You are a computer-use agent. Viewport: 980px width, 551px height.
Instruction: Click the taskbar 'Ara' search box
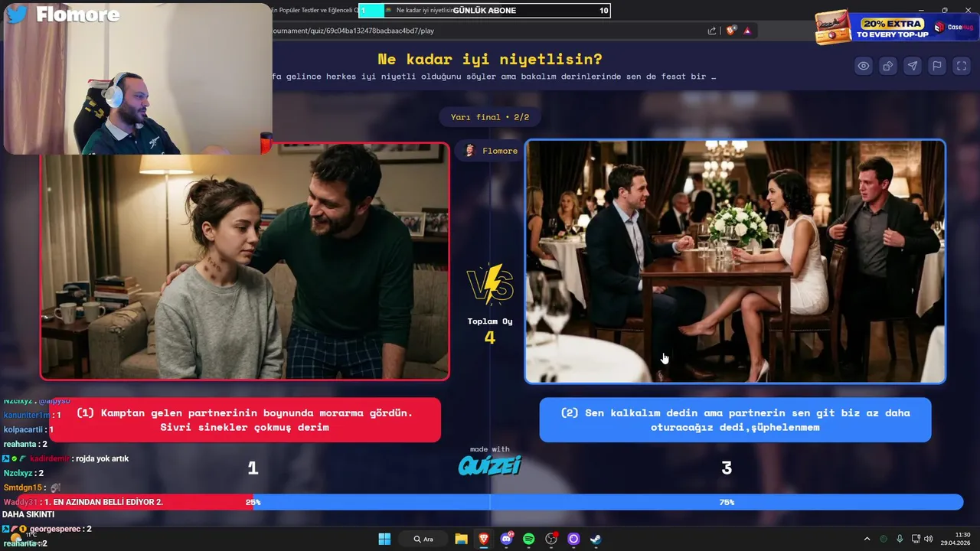point(425,539)
